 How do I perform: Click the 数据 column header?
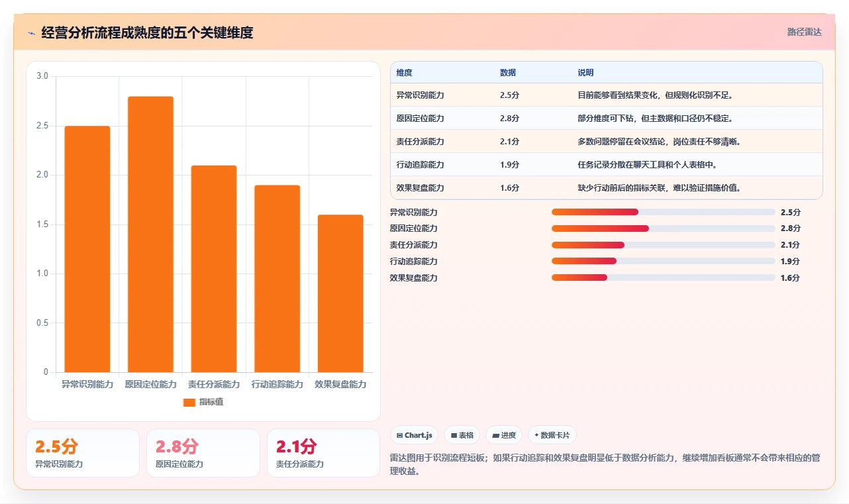[x=508, y=73]
